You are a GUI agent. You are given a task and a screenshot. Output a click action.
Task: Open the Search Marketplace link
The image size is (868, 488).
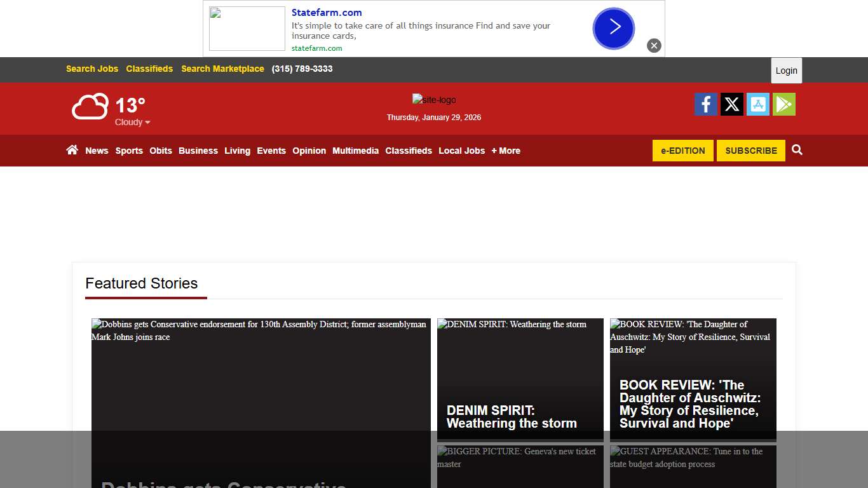222,69
